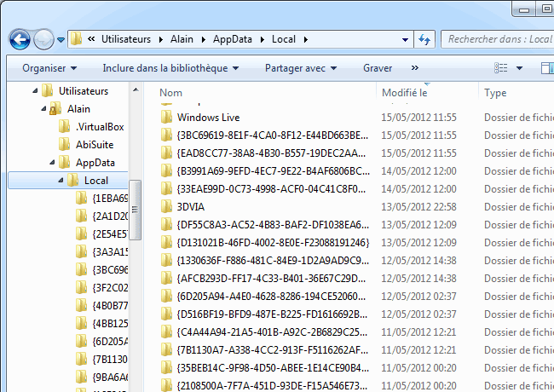Open the recent pages dropdown arrow
The image size is (554, 392).
61,40
